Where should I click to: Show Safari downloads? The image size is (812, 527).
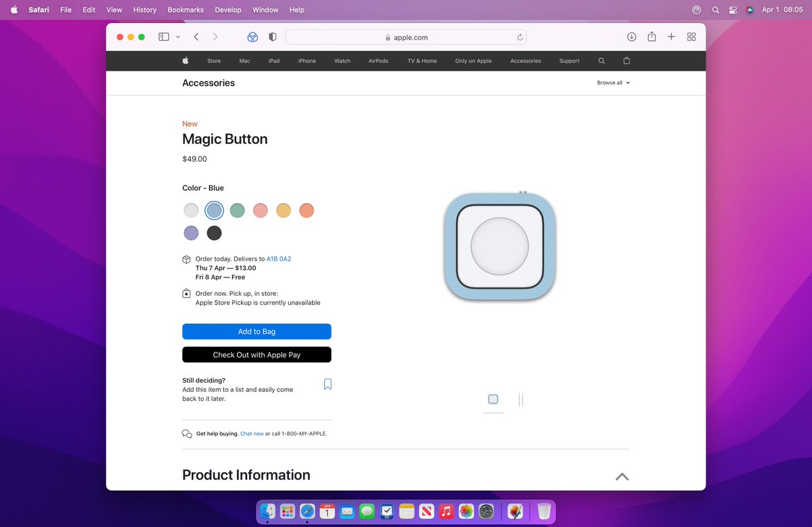631,37
